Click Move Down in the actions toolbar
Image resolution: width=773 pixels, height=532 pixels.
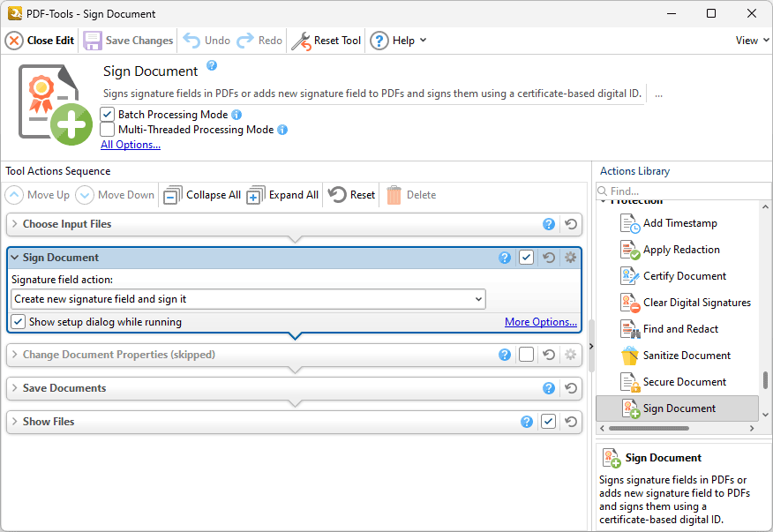coord(115,195)
